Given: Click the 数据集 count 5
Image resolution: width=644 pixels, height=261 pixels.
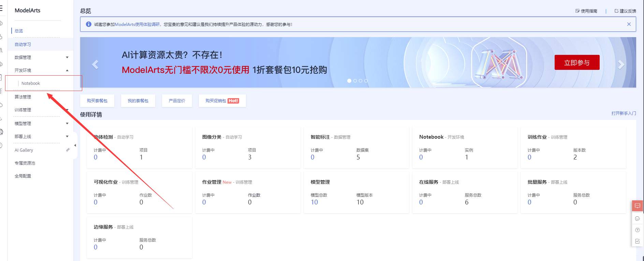Looking at the screenshot, I should click(358, 157).
